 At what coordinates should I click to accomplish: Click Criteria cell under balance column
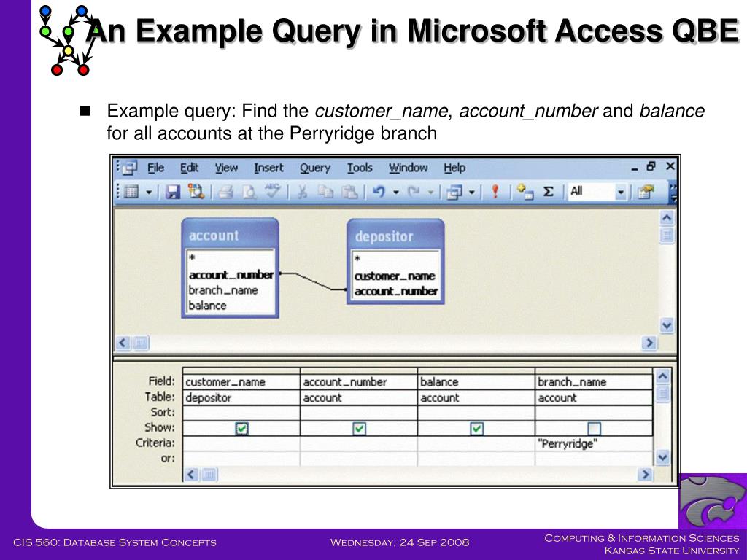pyautogui.click(x=476, y=444)
